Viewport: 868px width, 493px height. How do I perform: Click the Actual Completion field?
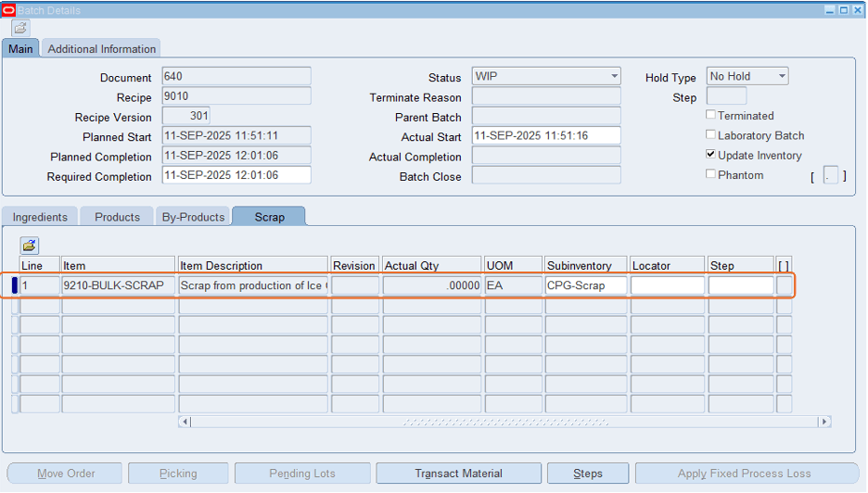tap(546, 156)
